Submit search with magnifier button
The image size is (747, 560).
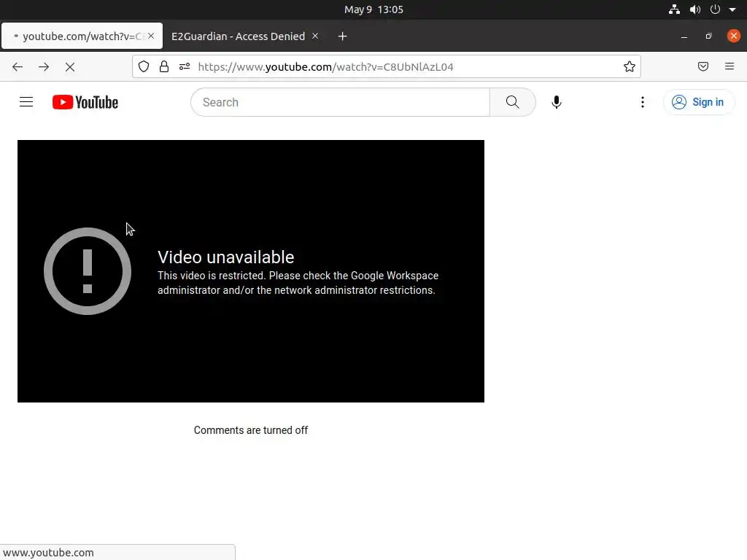(513, 102)
